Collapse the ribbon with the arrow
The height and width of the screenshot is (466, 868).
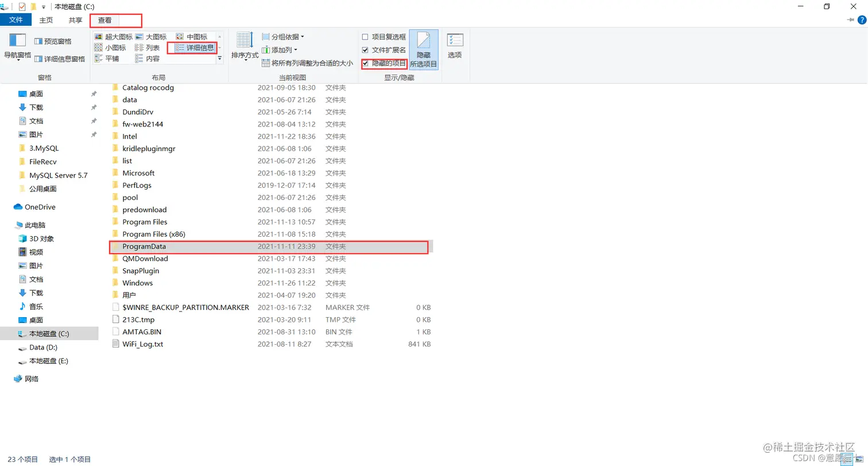(x=850, y=20)
